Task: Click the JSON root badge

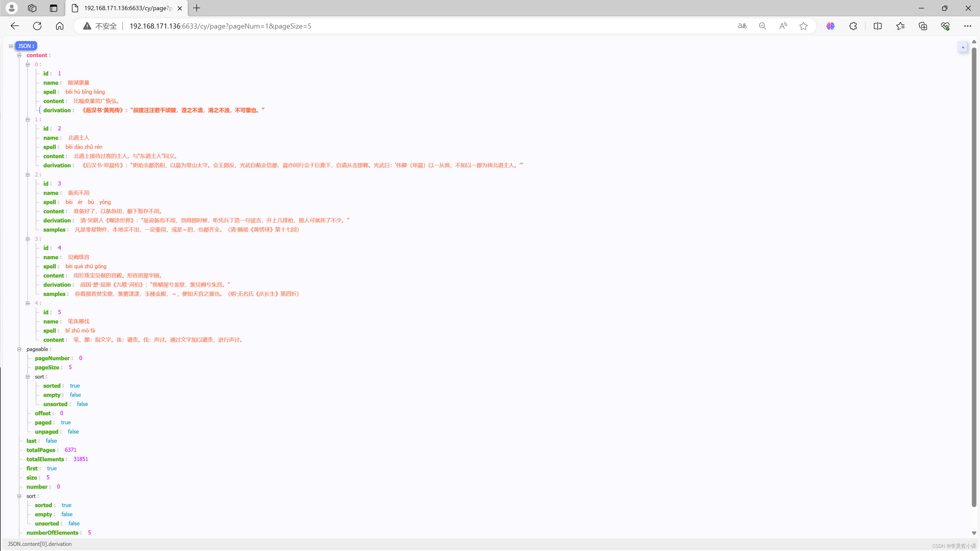Action: 26,46
